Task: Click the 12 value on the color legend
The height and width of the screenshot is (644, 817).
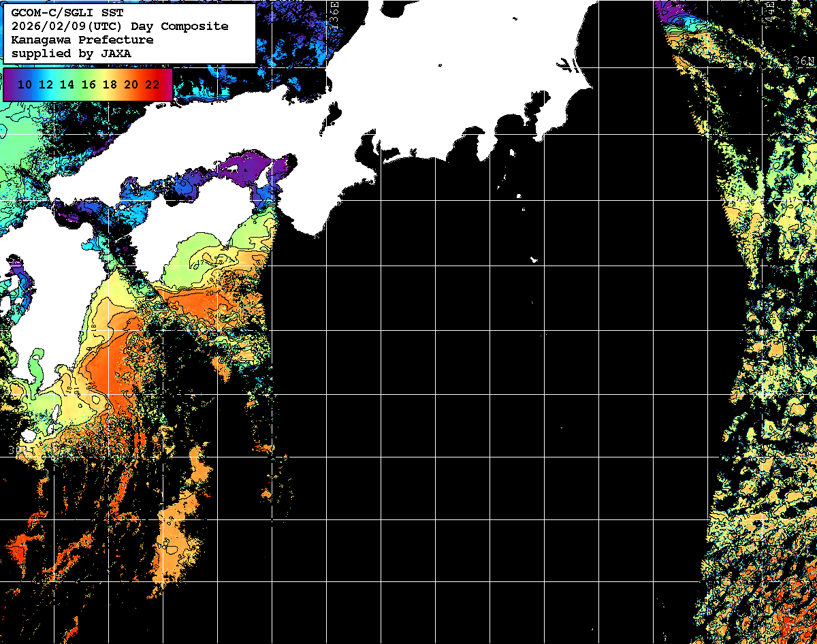Action: point(46,85)
